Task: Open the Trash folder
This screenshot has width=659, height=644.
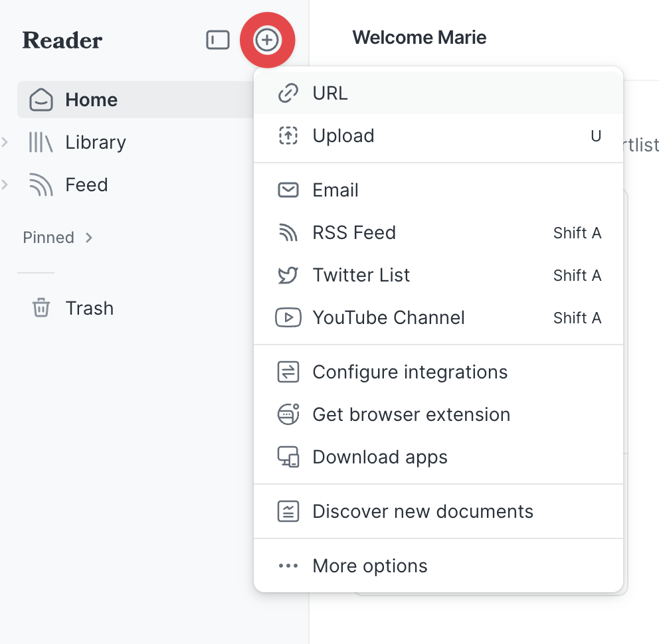Action: (89, 308)
